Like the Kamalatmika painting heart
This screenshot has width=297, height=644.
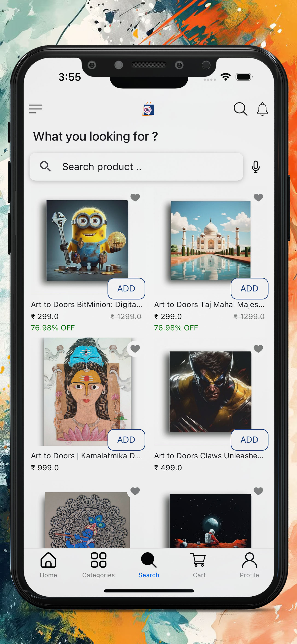point(135,348)
